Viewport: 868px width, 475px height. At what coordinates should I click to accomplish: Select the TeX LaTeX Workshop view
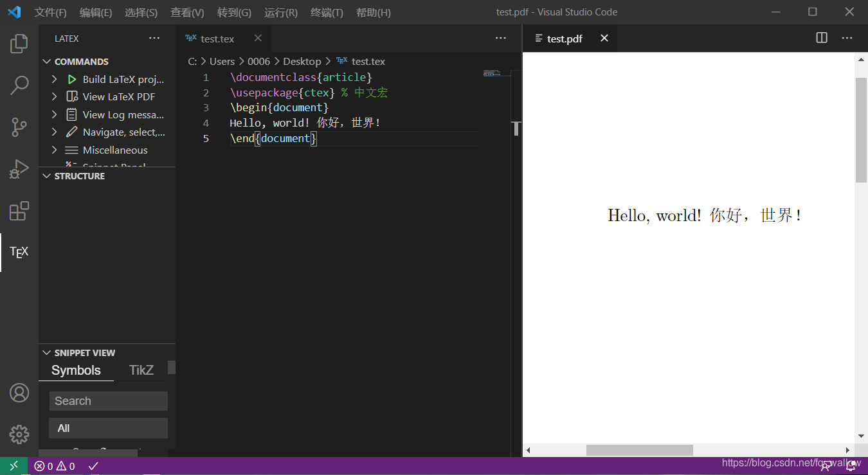click(x=19, y=252)
